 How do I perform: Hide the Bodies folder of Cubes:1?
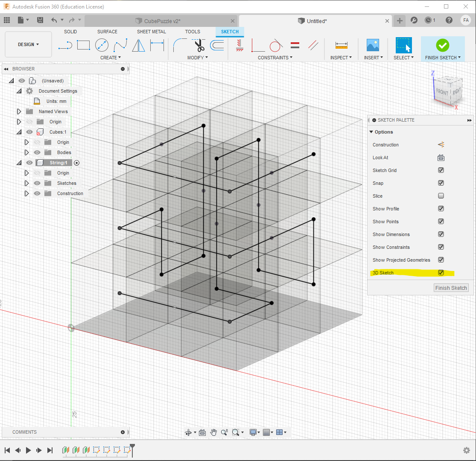tap(37, 152)
